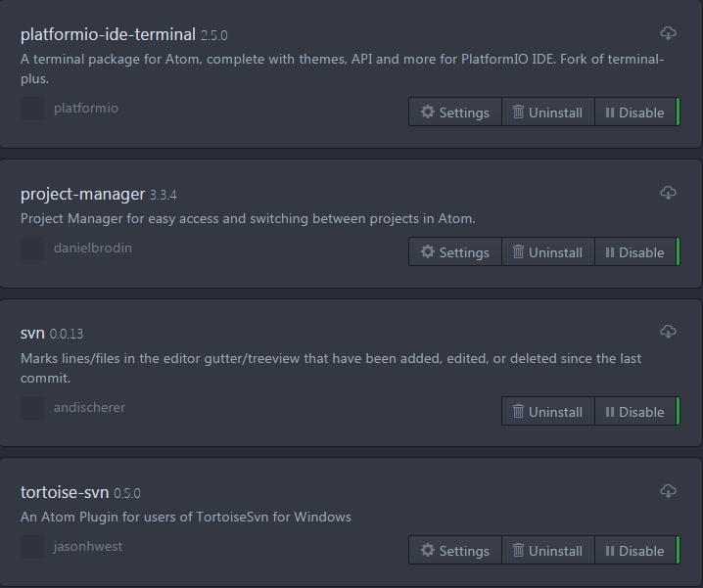Disable the platformio-ide-terminal package
This screenshot has width=703, height=588.
(634, 113)
